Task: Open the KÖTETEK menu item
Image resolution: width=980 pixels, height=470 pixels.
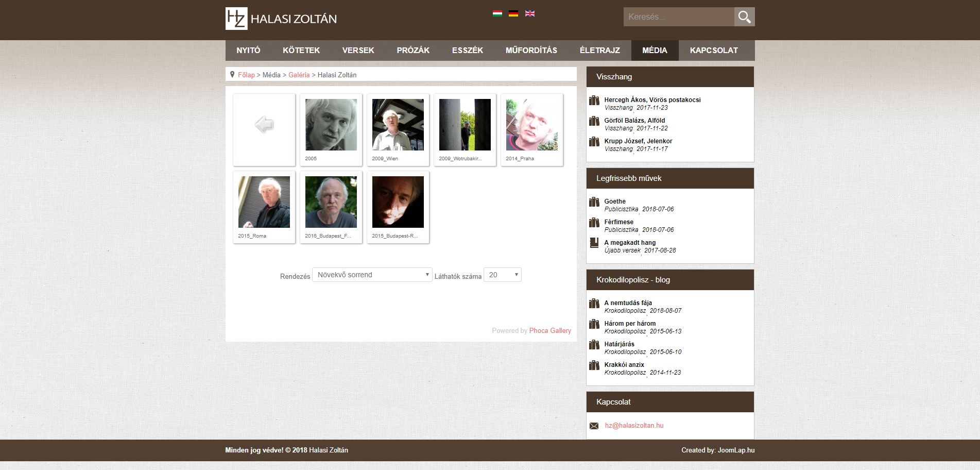Action: tap(301, 51)
